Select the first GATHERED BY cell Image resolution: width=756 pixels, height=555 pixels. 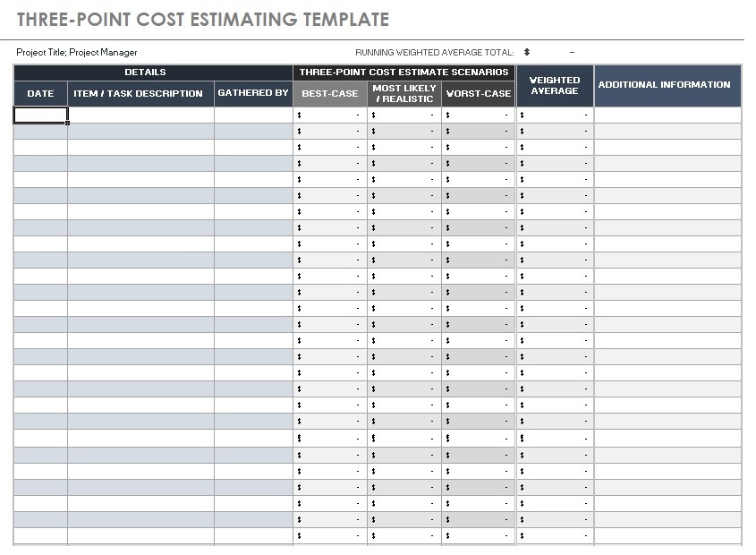pyautogui.click(x=253, y=115)
